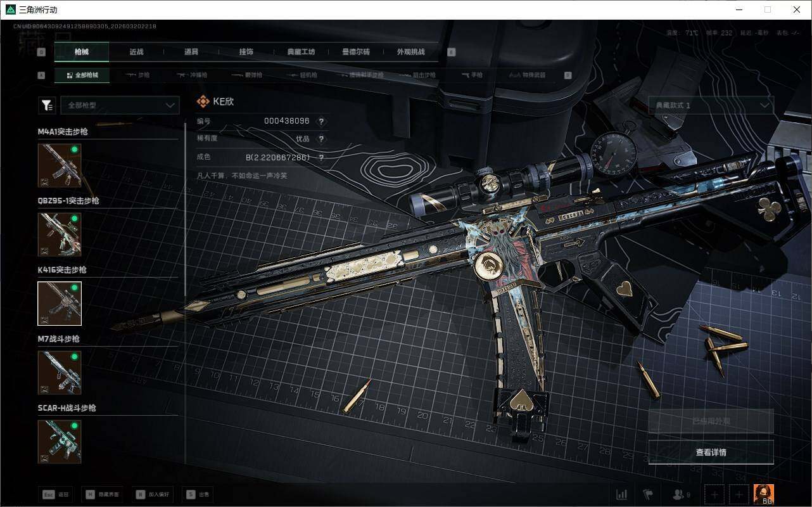Click the E key hint after tabs
812x507 pixels.
(x=451, y=52)
